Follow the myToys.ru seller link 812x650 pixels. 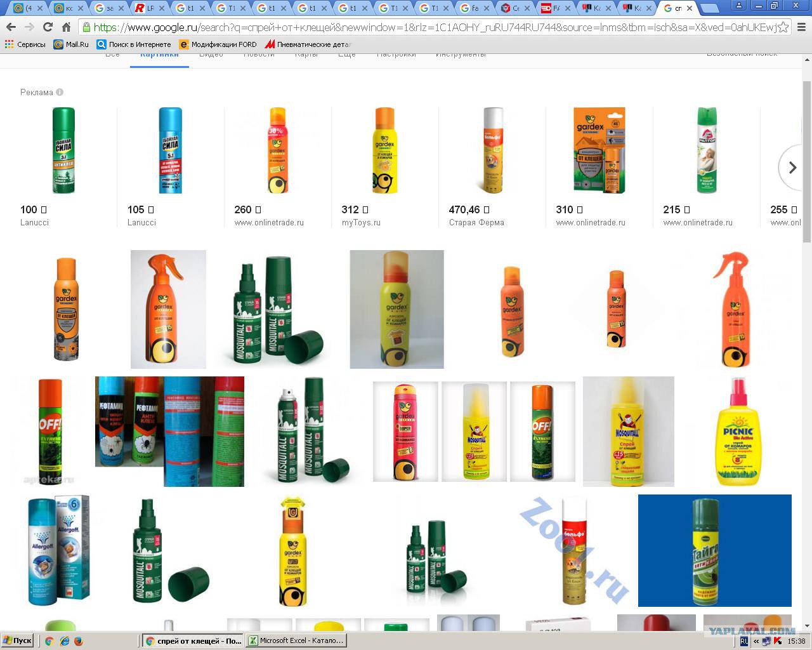coord(361,223)
